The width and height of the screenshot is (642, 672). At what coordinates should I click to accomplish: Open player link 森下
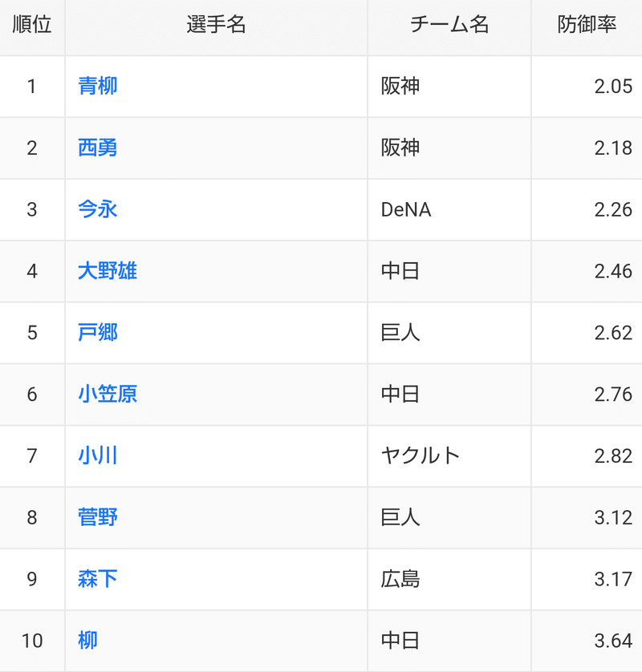tap(98, 579)
